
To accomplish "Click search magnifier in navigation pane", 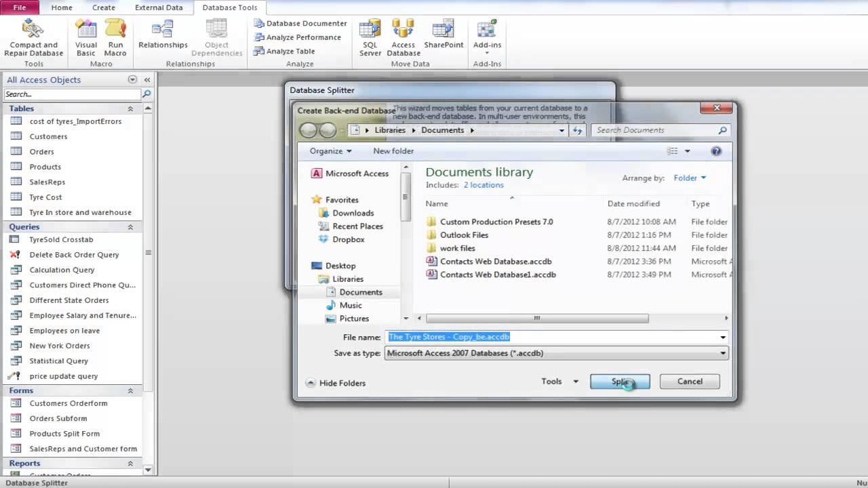I will pos(146,94).
